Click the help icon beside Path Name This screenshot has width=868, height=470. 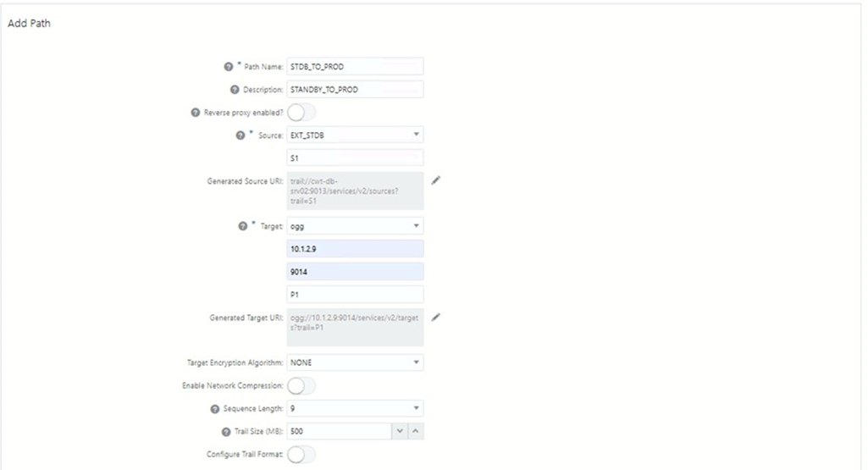tap(228, 66)
